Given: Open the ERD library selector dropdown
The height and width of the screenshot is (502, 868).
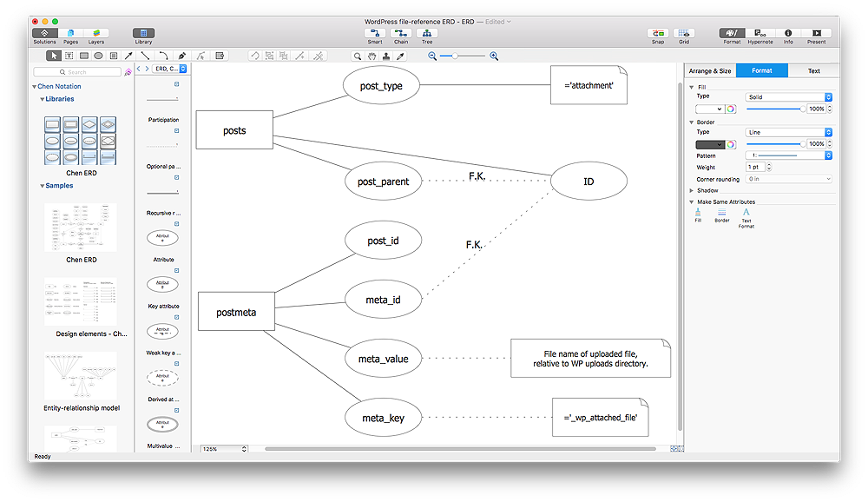Looking at the screenshot, I should 170,69.
